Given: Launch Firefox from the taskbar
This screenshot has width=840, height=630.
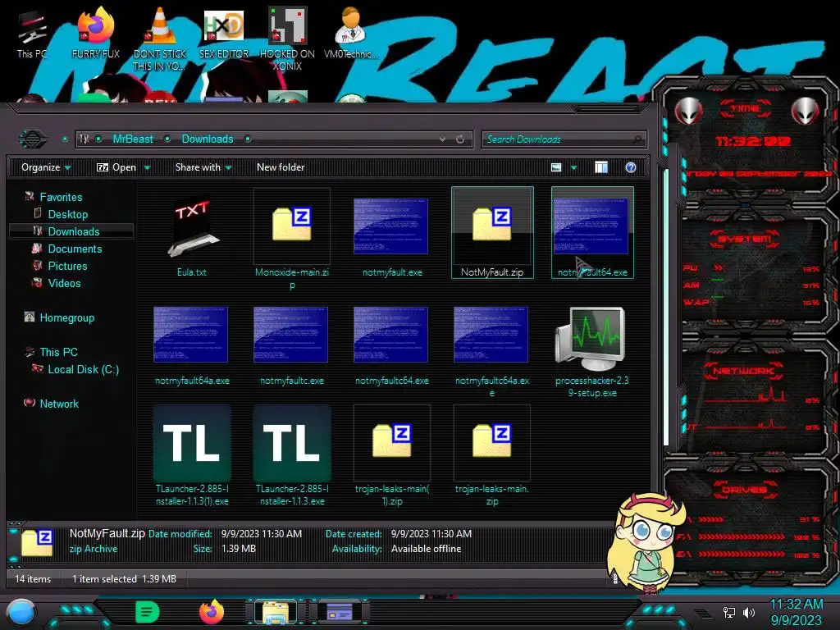Looking at the screenshot, I should pyautogui.click(x=212, y=611).
